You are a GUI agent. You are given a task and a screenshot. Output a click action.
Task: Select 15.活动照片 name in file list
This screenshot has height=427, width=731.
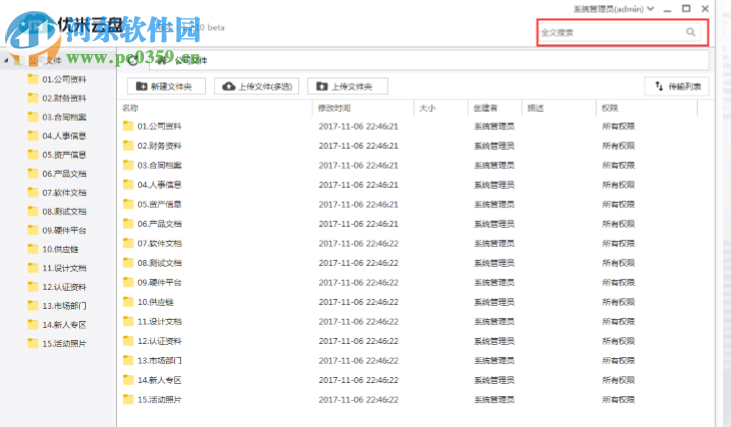click(x=159, y=400)
